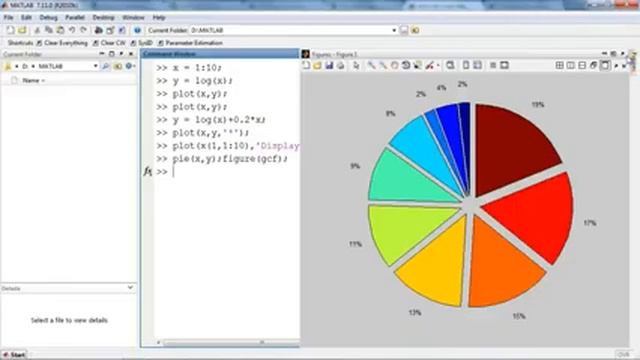Create new figure in Figures toolbar
Screen dimensions: 640x360
pos(306,65)
